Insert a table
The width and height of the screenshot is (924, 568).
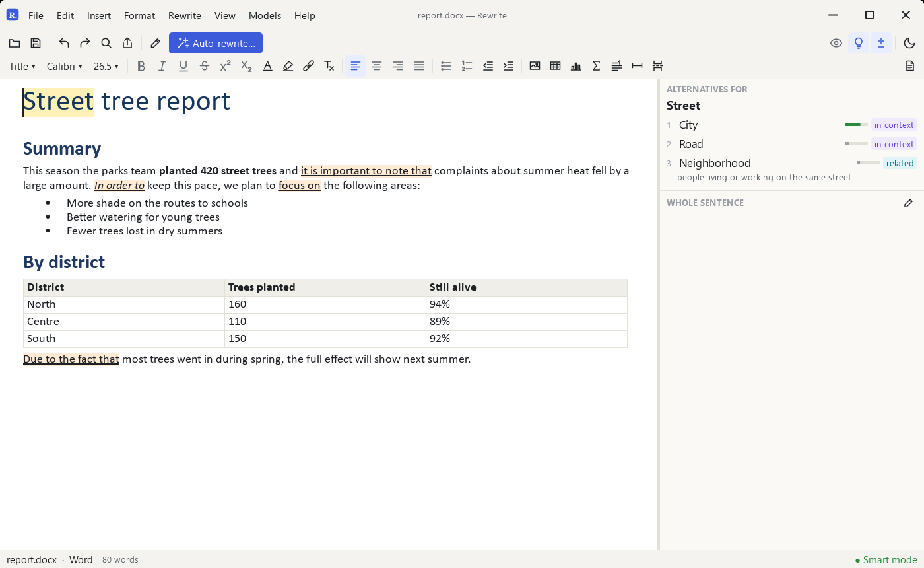coord(556,66)
